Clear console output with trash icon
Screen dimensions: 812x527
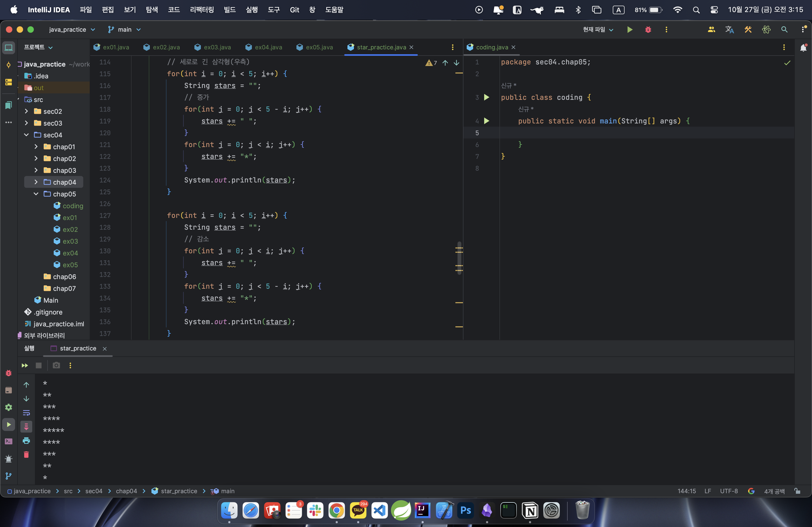click(26, 454)
